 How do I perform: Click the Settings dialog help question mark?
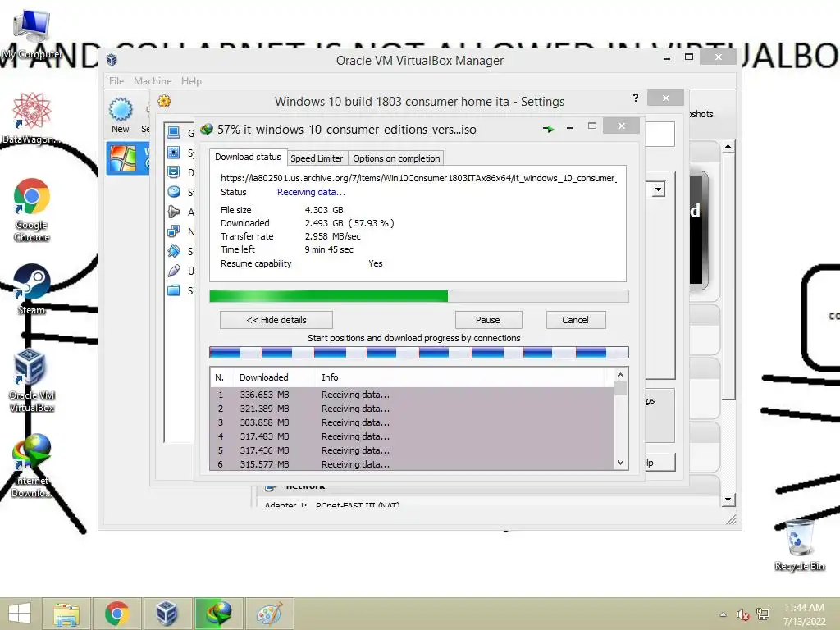point(636,98)
